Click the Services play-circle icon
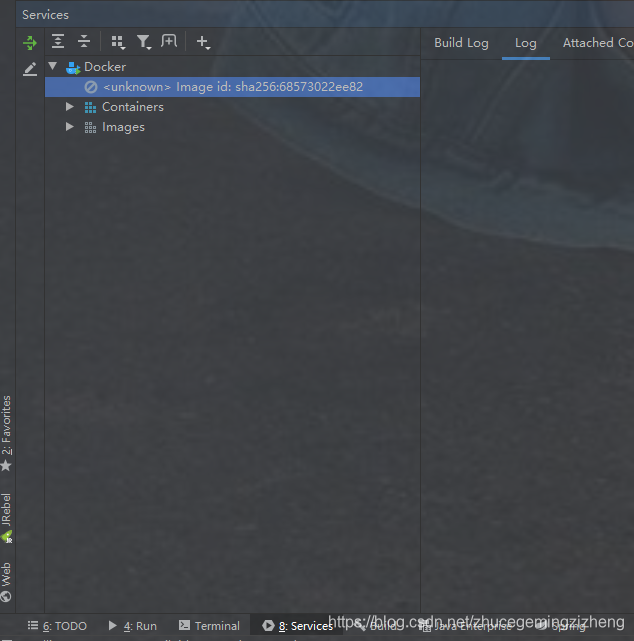The image size is (634, 641). (x=268, y=625)
